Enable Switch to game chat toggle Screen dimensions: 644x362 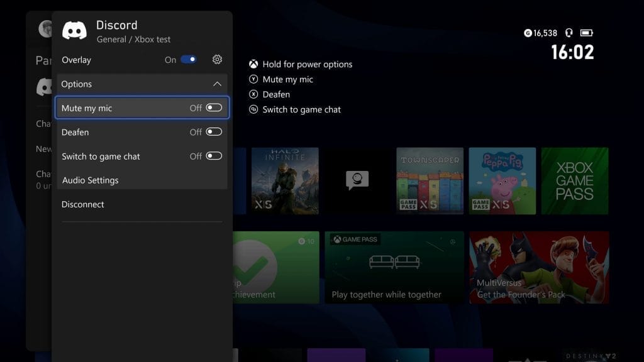click(214, 156)
